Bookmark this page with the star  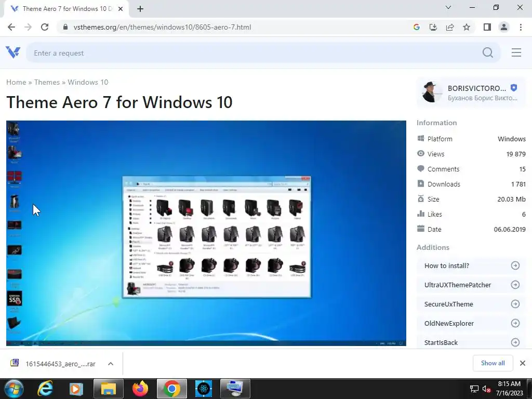coord(467,27)
